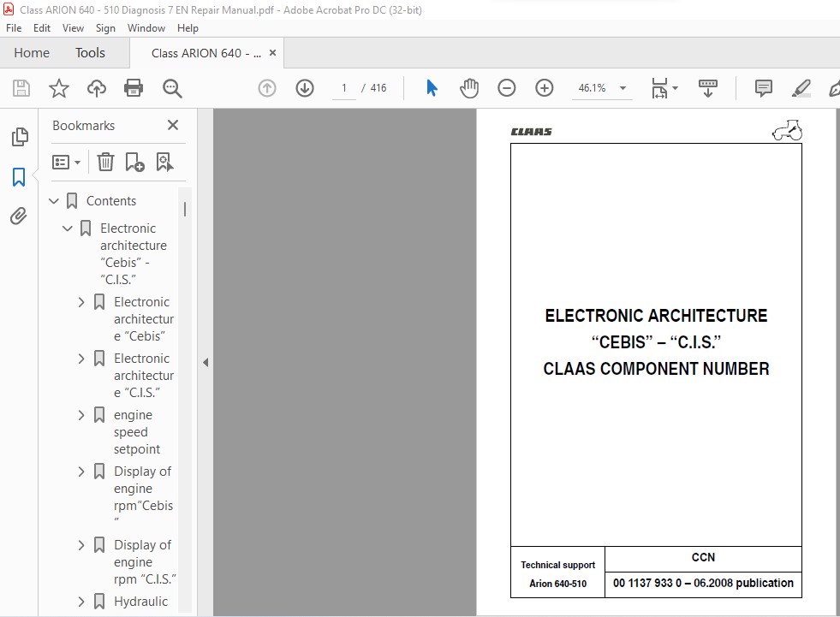This screenshot has height=617, width=840.
Task: Go to previous page arrow
Action: pos(267,88)
